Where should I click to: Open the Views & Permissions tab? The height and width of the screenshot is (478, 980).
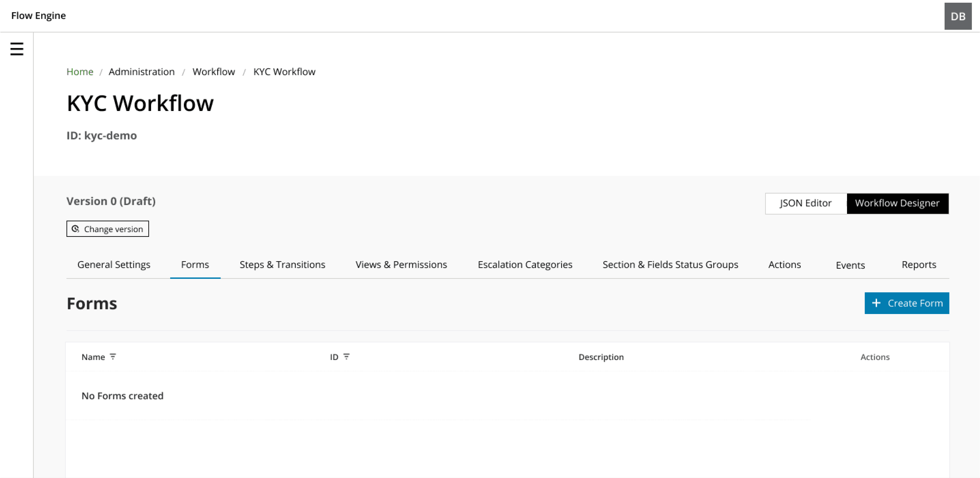click(401, 265)
